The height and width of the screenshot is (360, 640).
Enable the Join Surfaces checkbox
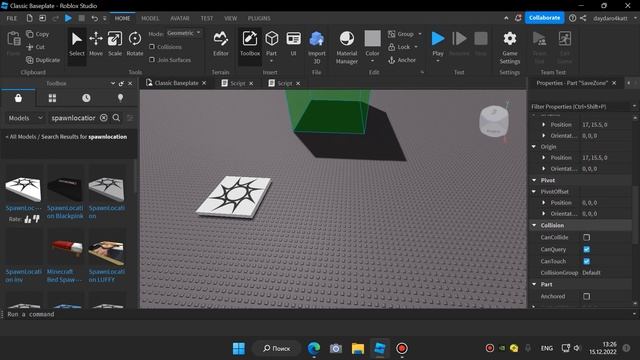[x=152, y=60]
